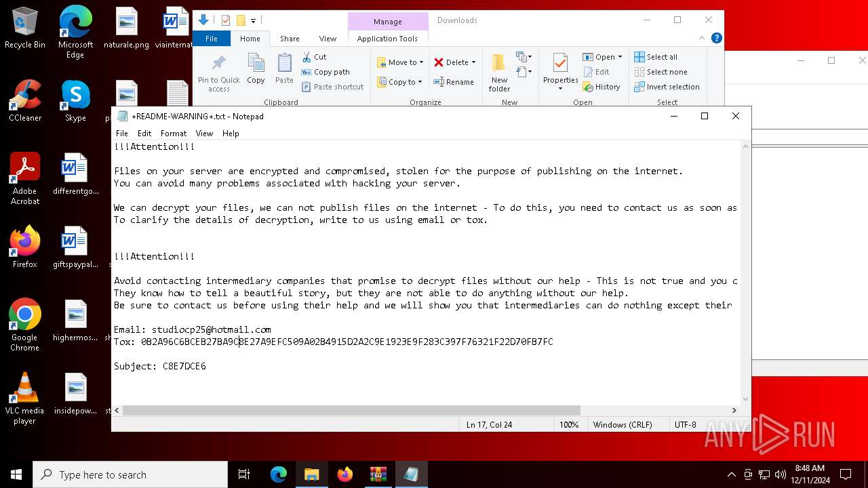Click Invert selection in ribbon
This screenshot has height=488, width=868.
pos(667,87)
